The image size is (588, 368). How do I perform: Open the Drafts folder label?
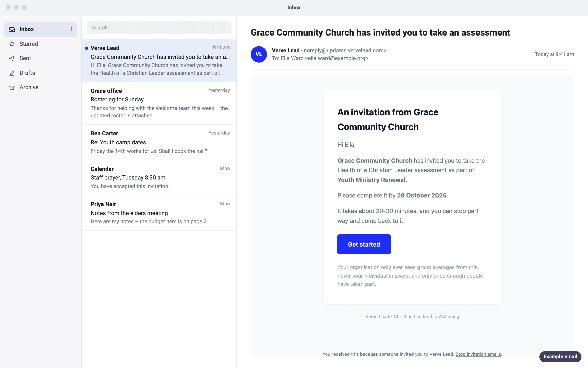[x=27, y=73]
